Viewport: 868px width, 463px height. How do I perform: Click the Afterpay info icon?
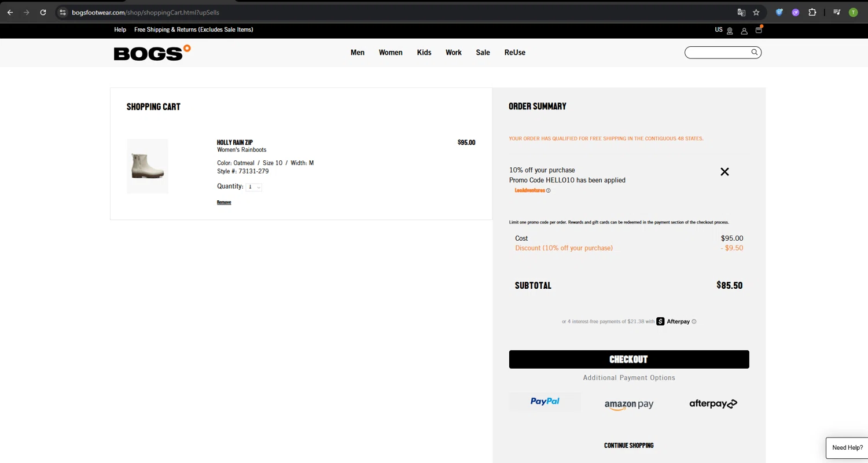click(694, 322)
